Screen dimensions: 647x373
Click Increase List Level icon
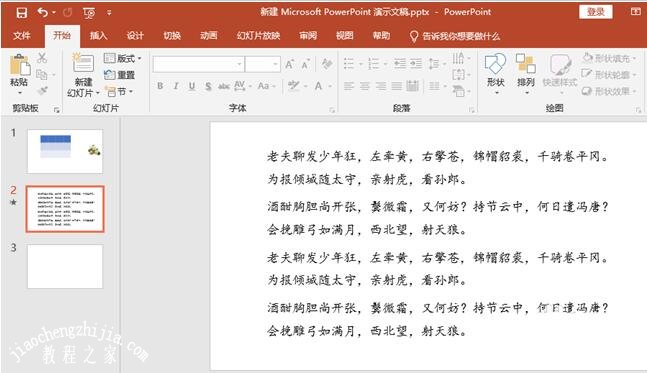[x=416, y=64]
